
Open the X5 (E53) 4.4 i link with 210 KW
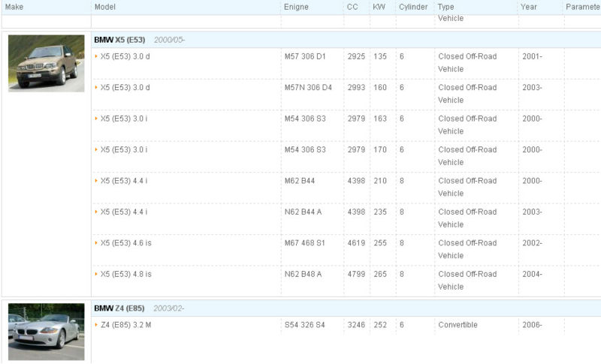(x=124, y=181)
